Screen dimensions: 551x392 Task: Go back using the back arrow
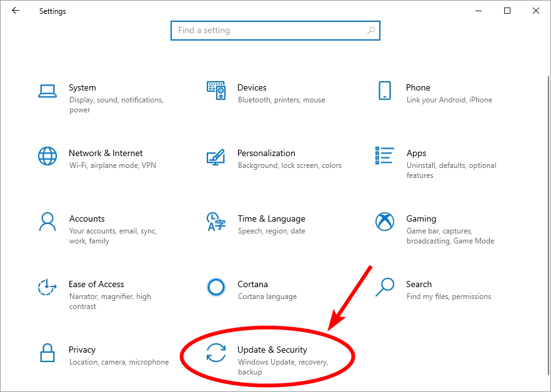(x=16, y=11)
